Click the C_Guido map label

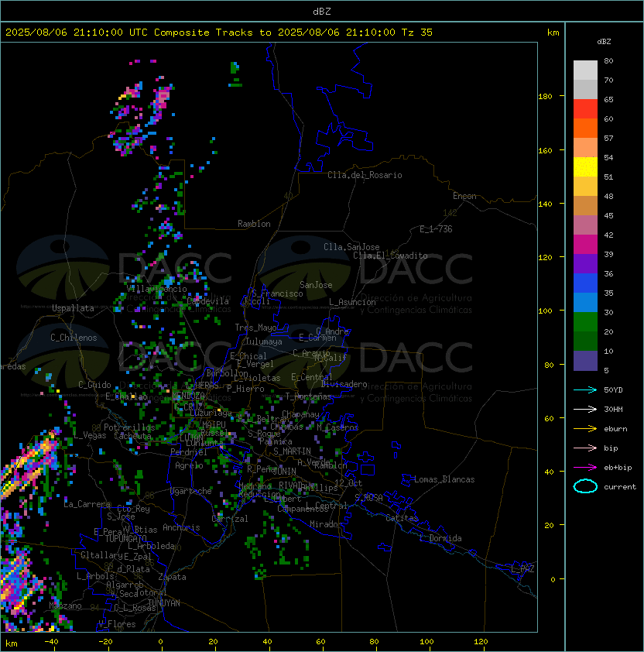(x=94, y=385)
